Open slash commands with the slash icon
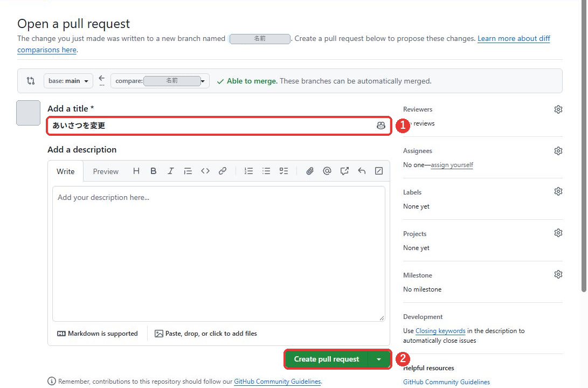This screenshot has height=388, width=588. 379,171
